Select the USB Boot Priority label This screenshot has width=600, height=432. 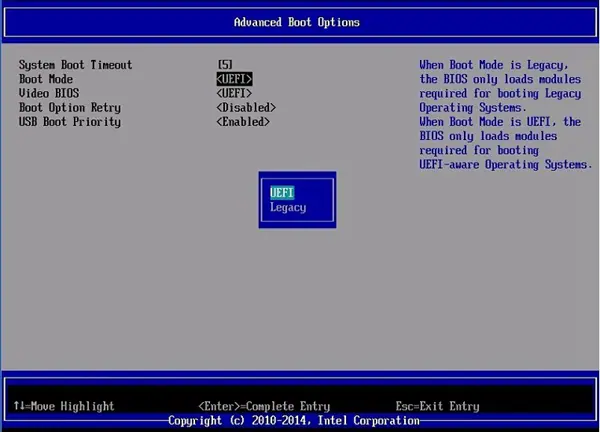tap(70, 122)
